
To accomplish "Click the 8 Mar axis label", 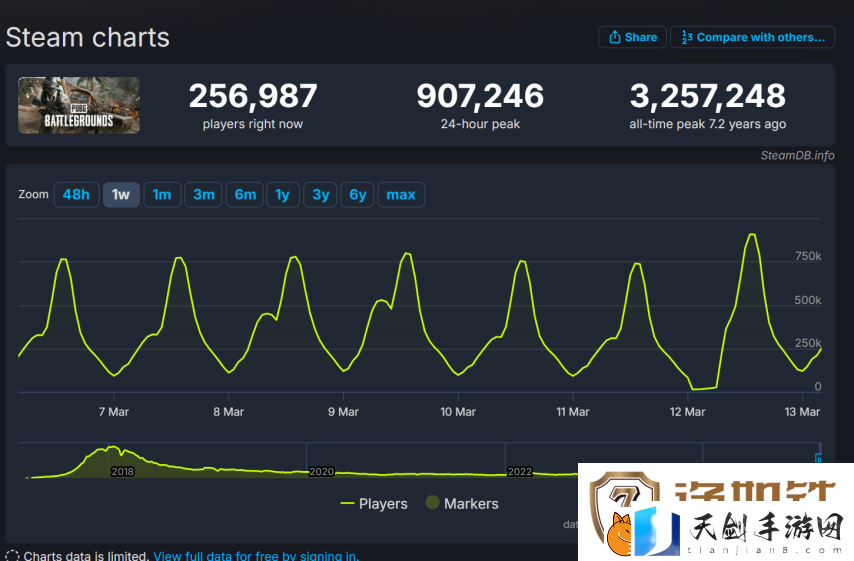I will pyautogui.click(x=229, y=412).
